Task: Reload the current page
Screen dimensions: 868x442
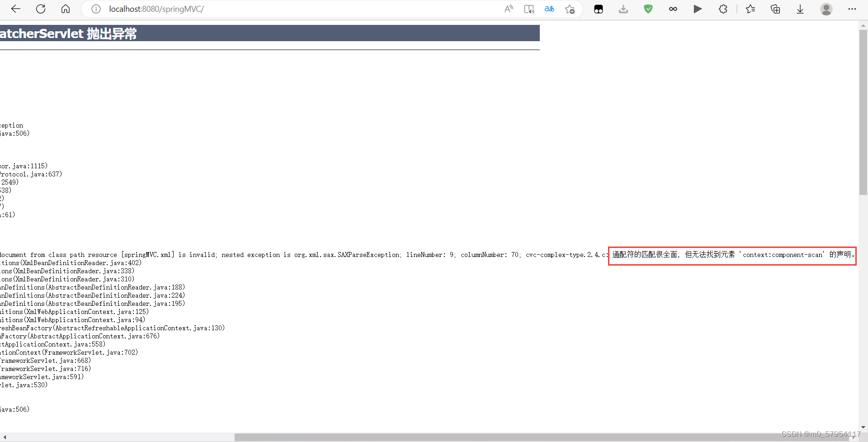Action: tap(41, 9)
